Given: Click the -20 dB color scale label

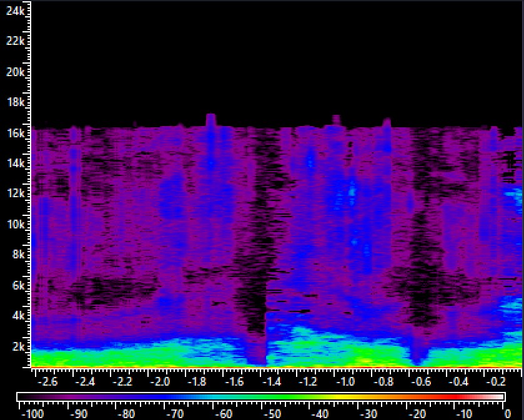Looking at the screenshot, I should click(417, 414).
